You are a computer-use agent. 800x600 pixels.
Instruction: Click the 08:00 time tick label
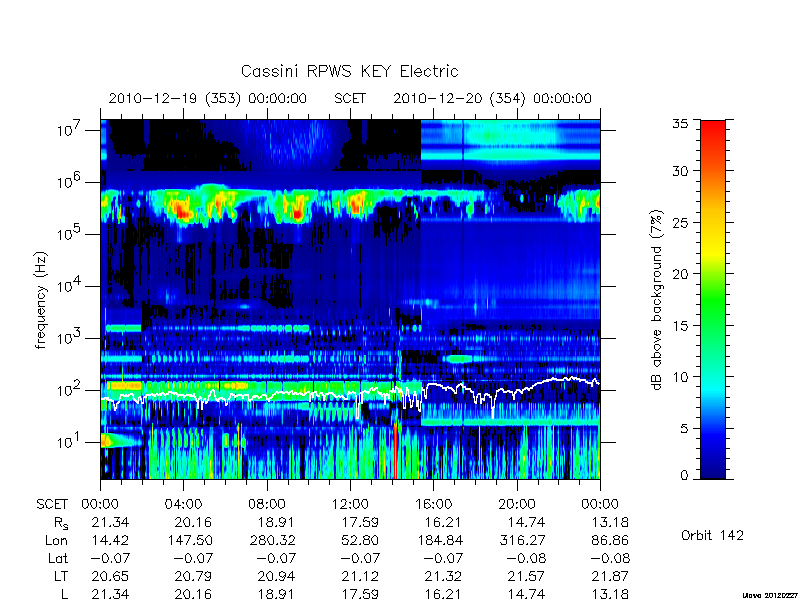(x=267, y=504)
